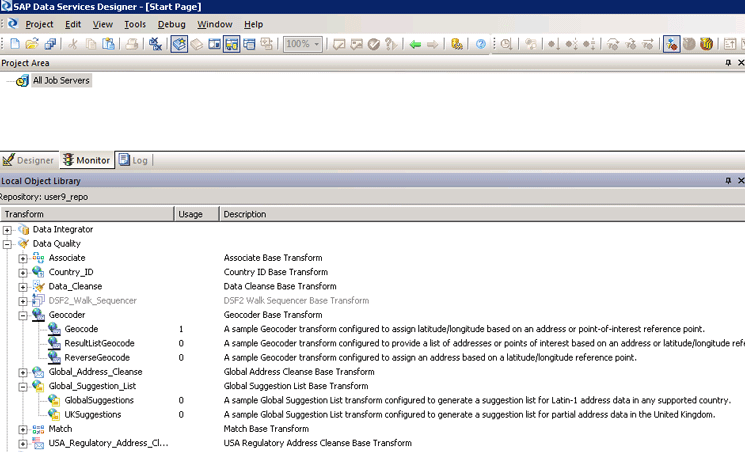Pin the Local Object Library panel
This screenshot has width=745, height=452.
728,181
